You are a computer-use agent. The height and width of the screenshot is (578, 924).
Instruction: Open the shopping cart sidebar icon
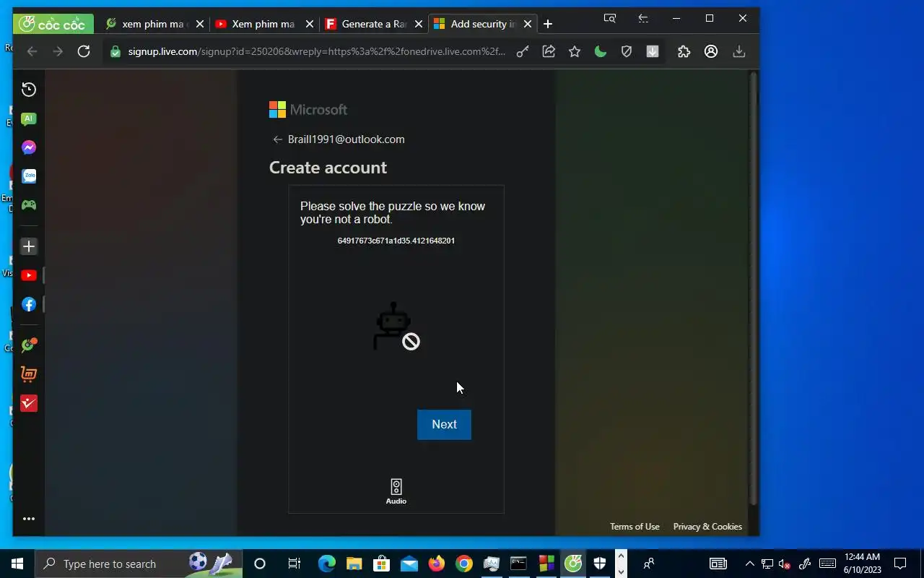(x=29, y=374)
